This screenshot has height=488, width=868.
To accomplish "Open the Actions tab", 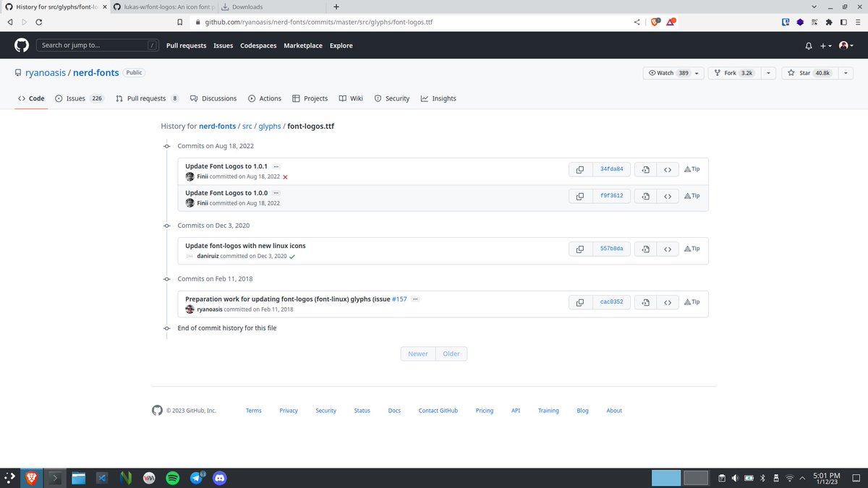I will click(x=265, y=98).
